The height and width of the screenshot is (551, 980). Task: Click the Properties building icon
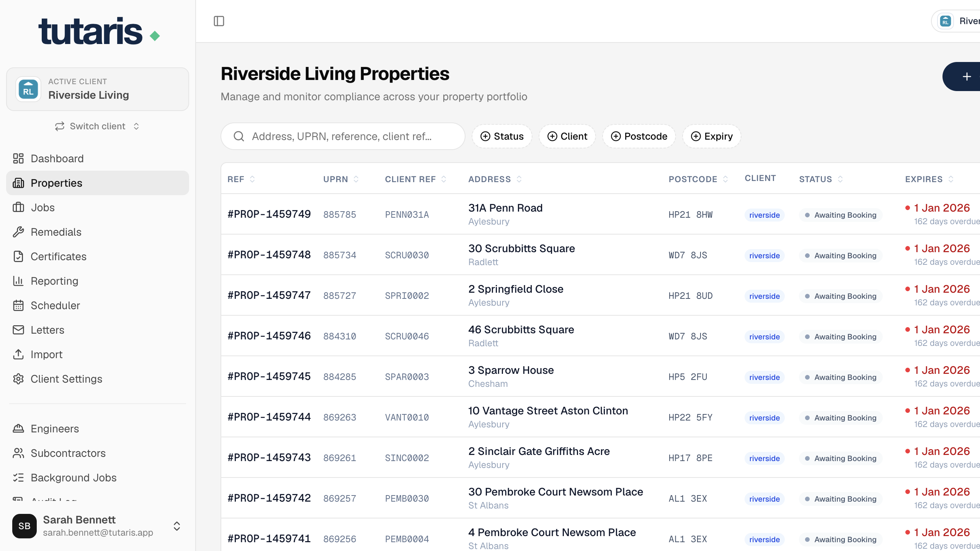click(18, 183)
